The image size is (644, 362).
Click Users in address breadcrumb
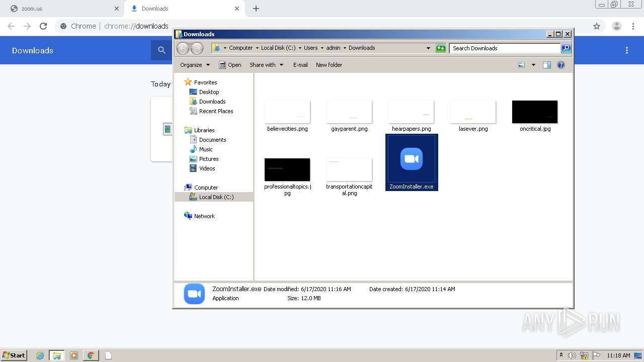(x=310, y=48)
